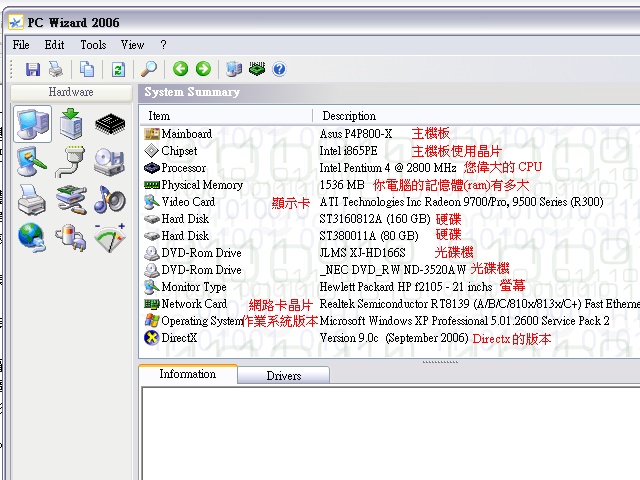Click the Copy toolbar icon

(87, 69)
